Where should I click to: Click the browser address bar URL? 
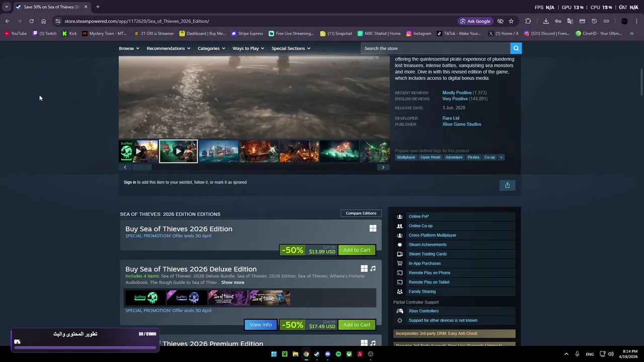coord(137,21)
